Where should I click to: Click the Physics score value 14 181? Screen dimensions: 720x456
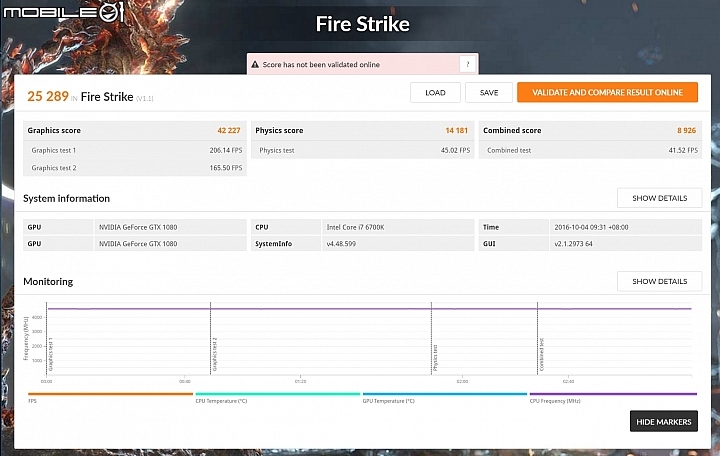pyautogui.click(x=456, y=130)
